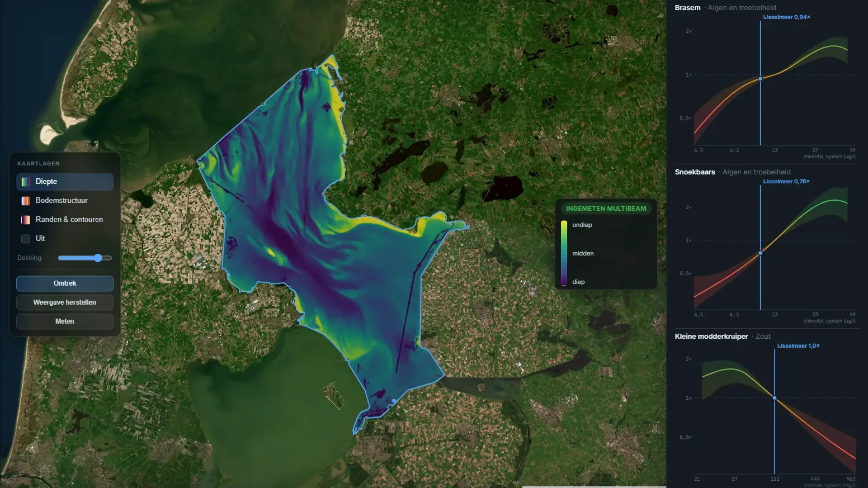Click the 'ondiep' legend label
Viewport: 868px width, 488px height.
(x=582, y=225)
